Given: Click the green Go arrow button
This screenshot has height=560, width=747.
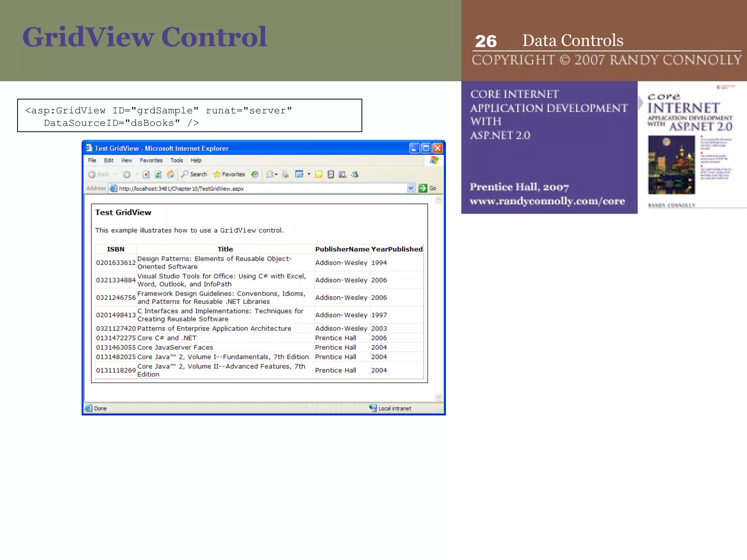Looking at the screenshot, I should (423, 188).
